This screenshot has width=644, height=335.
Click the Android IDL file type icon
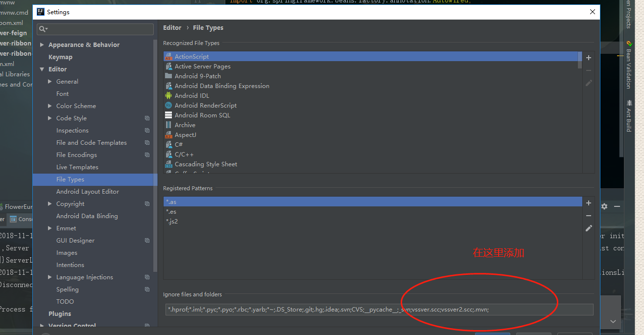[x=168, y=96]
